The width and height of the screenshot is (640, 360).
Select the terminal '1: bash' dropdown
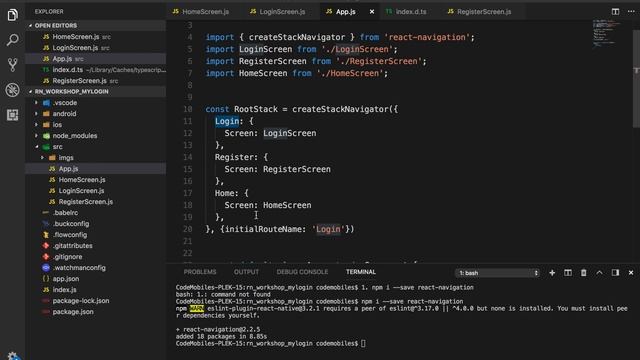tap(498, 273)
